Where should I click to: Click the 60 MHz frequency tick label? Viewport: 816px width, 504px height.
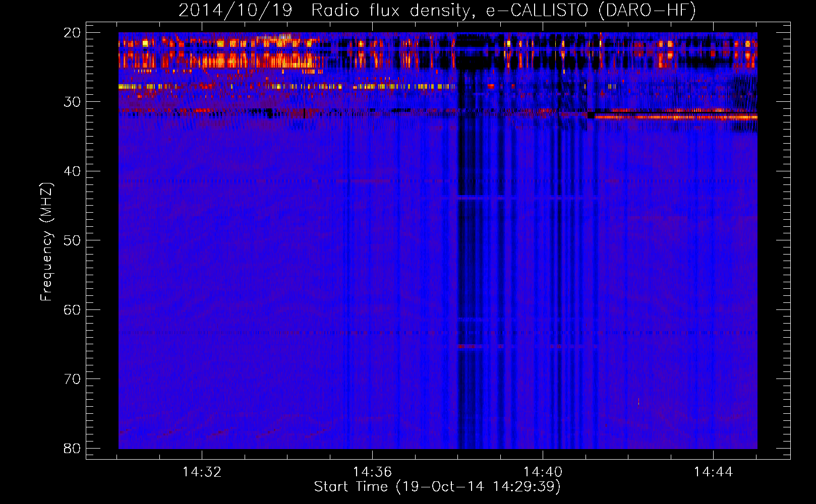click(x=72, y=309)
